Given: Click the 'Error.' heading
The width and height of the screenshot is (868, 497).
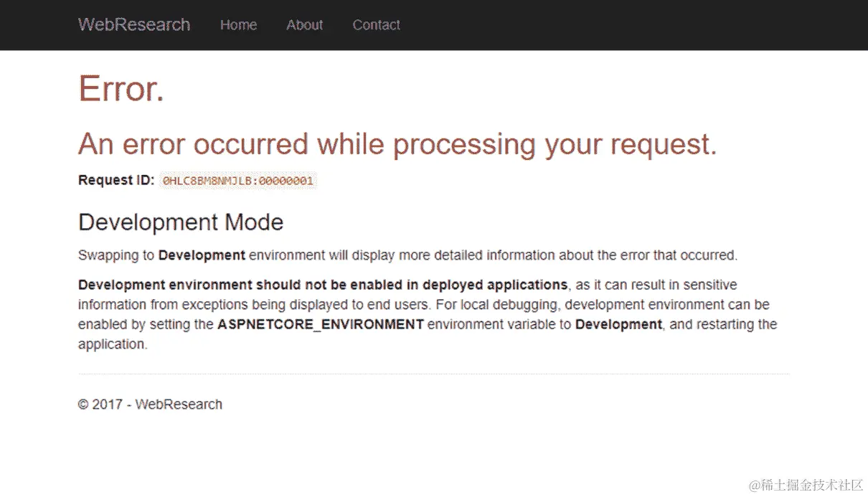Looking at the screenshot, I should [x=121, y=89].
